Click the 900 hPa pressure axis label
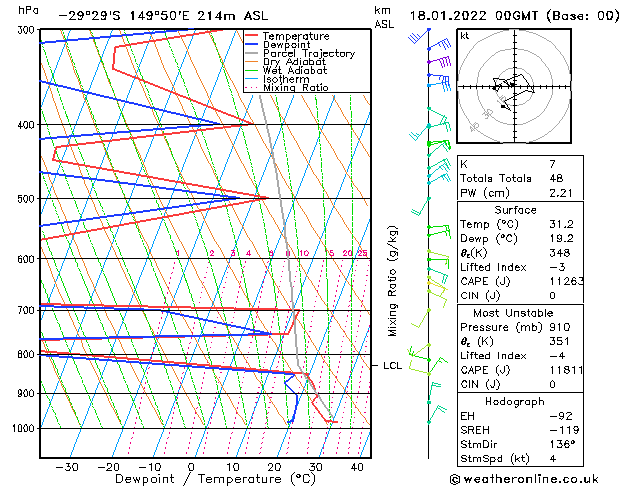 (x=28, y=394)
